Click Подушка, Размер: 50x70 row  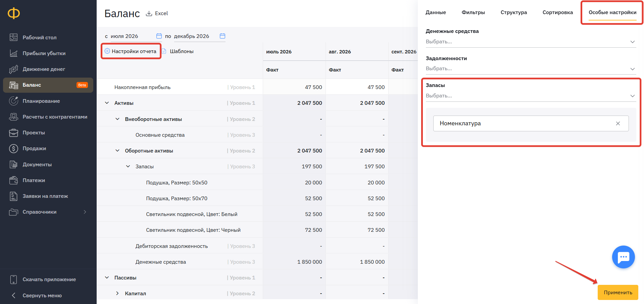177,199
